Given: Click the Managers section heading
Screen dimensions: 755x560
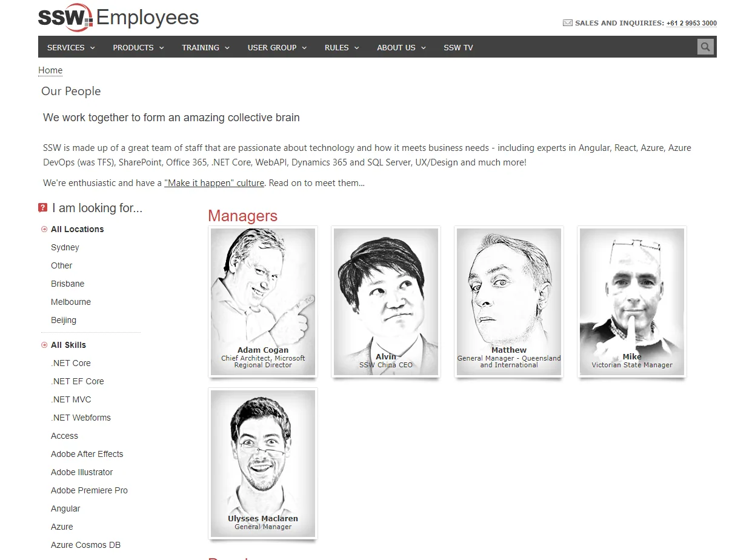Looking at the screenshot, I should [x=242, y=216].
